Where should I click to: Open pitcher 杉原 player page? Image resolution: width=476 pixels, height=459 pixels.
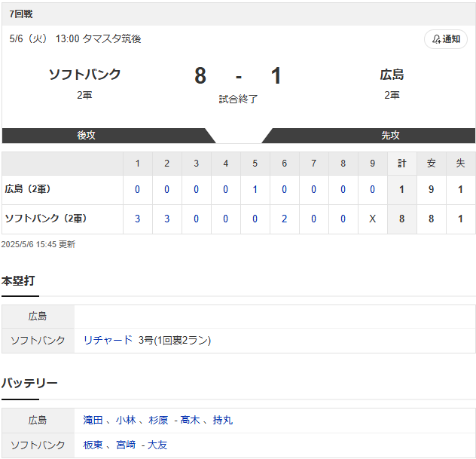tap(158, 420)
